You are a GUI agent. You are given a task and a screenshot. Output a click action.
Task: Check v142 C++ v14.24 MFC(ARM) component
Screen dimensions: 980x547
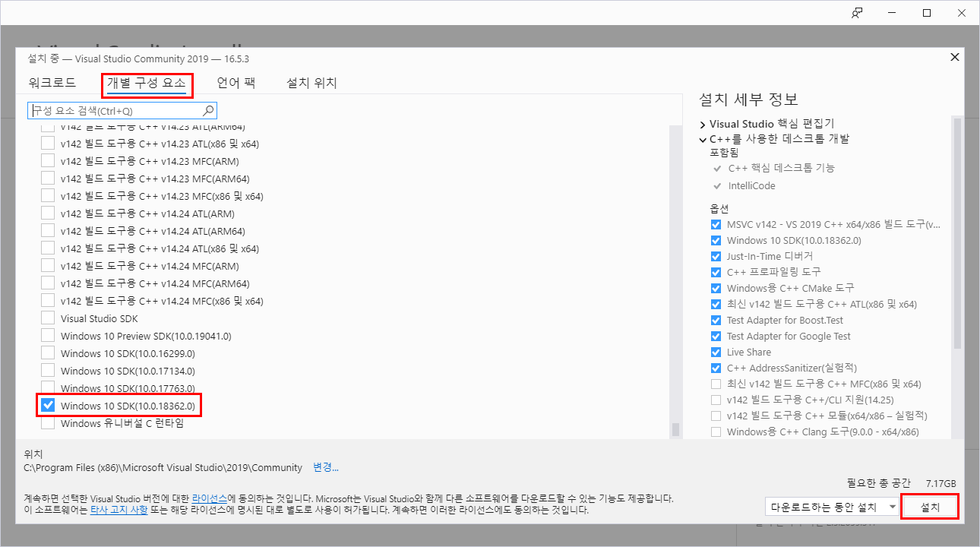click(x=48, y=266)
